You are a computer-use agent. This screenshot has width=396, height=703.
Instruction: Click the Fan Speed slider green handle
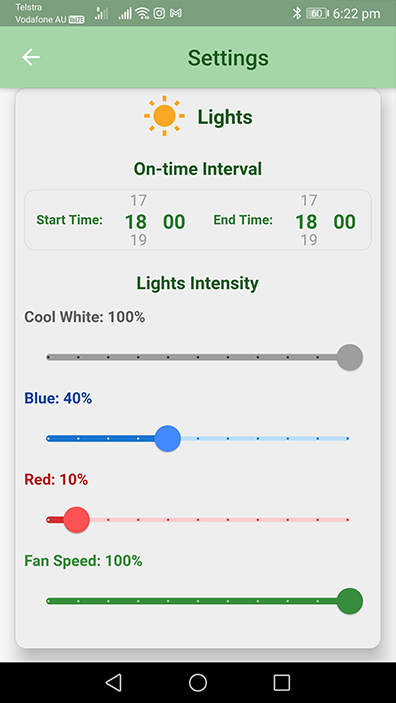[349, 601]
